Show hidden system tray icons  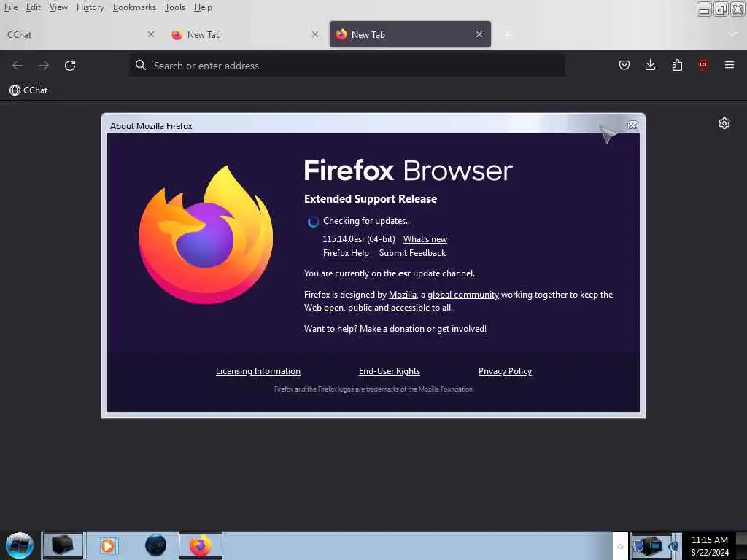[620, 546]
